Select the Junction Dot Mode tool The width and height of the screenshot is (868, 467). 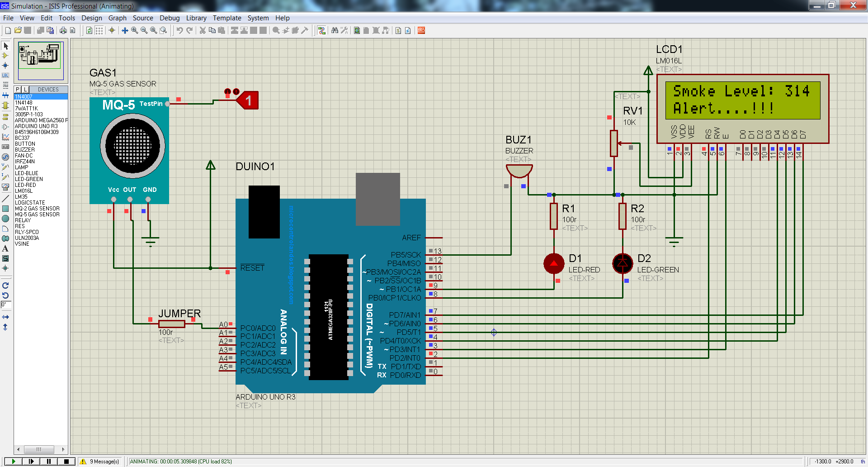pos(5,66)
